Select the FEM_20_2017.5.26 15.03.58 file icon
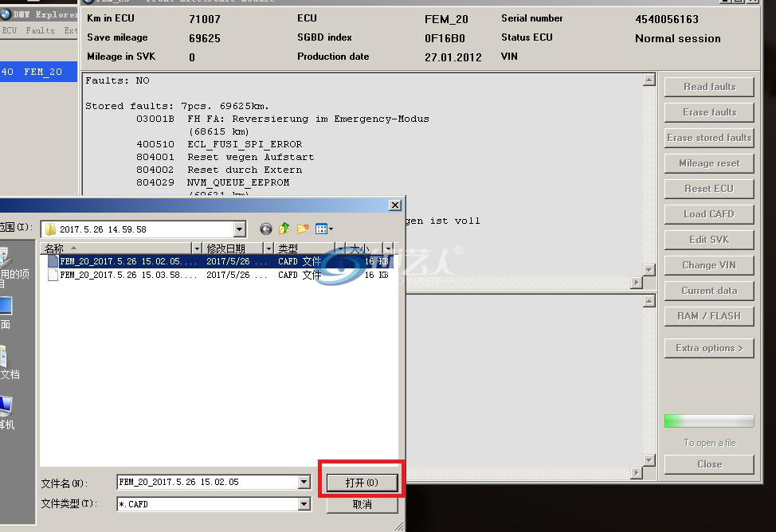 53,275
